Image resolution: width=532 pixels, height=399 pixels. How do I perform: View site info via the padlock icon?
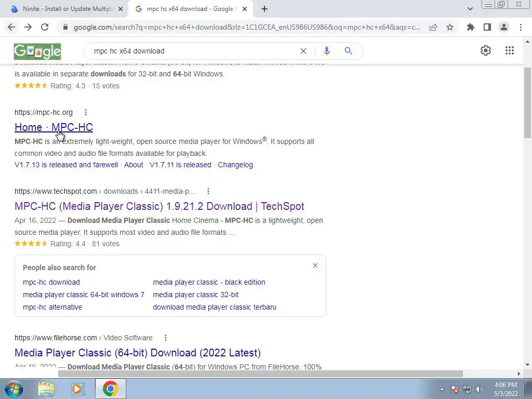click(x=65, y=27)
